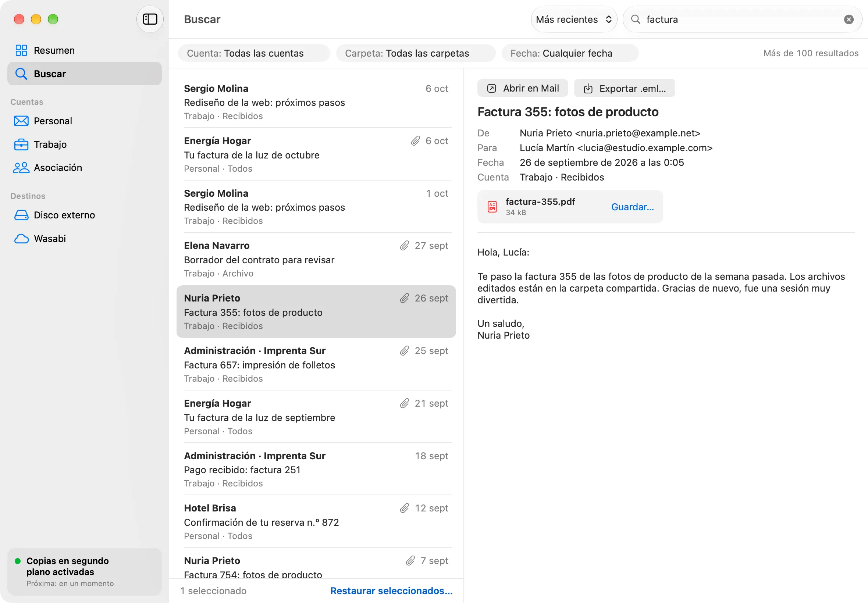This screenshot has height=603, width=868.
Task: Select Factura 754: fotos de producto email
Action: coord(316,563)
